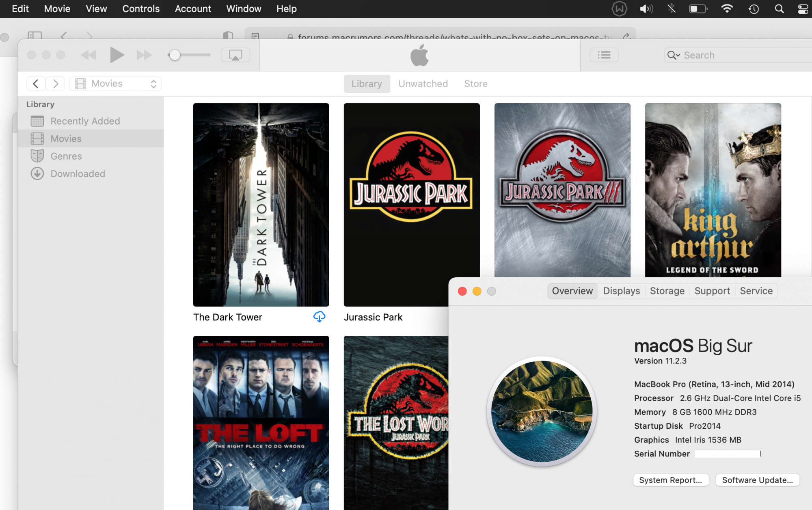Screen dimensions: 812x510
Task: Switch to the Store tab
Action: tap(475, 84)
